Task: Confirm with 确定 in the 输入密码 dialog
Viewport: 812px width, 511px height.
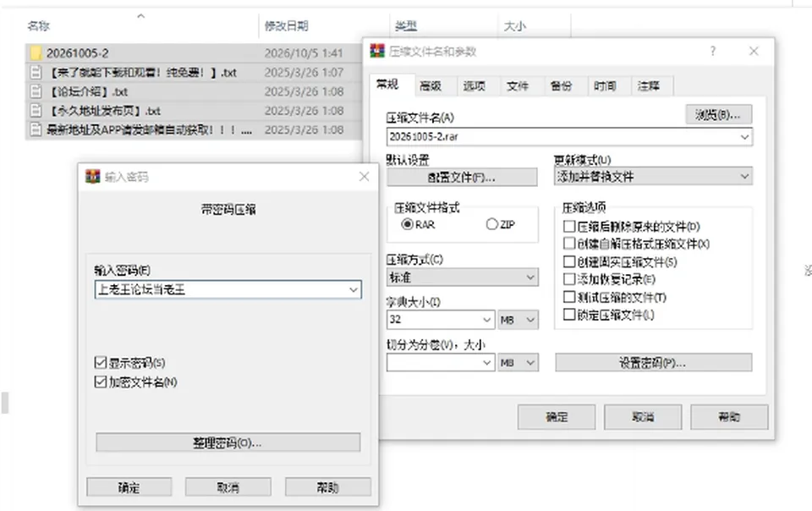Action: point(129,487)
